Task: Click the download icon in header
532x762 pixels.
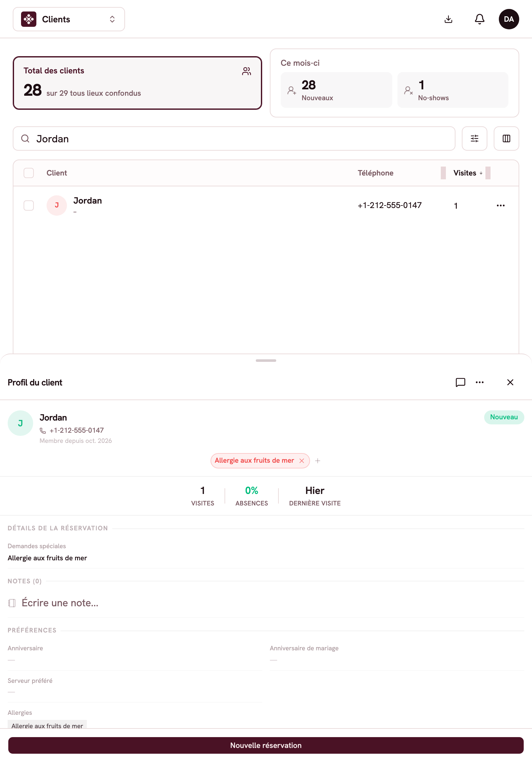Action: 448,19
